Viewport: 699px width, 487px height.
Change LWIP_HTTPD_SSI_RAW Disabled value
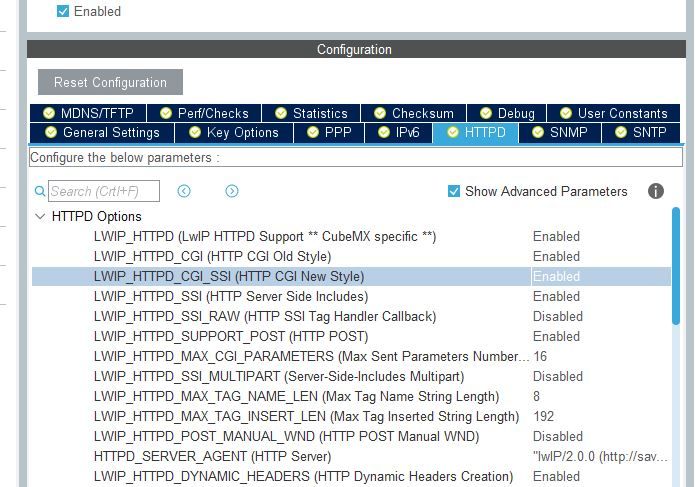558,317
